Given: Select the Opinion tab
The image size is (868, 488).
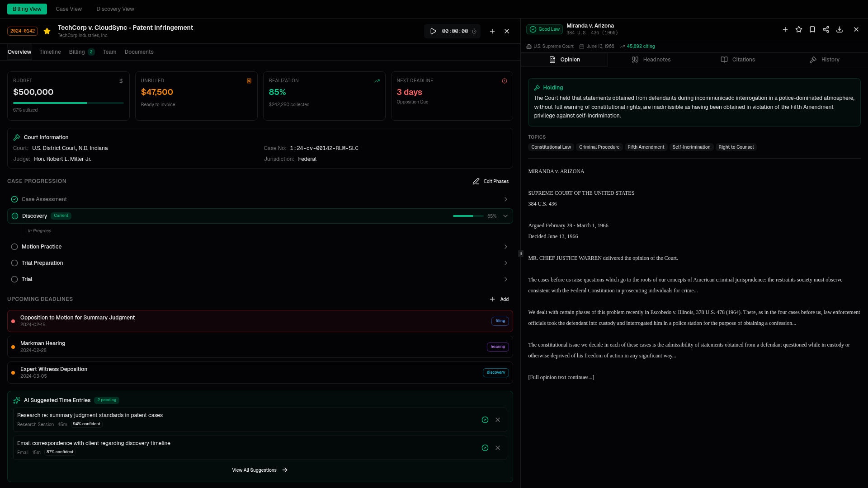Looking at the screenshot, I should tap(564, 60).
